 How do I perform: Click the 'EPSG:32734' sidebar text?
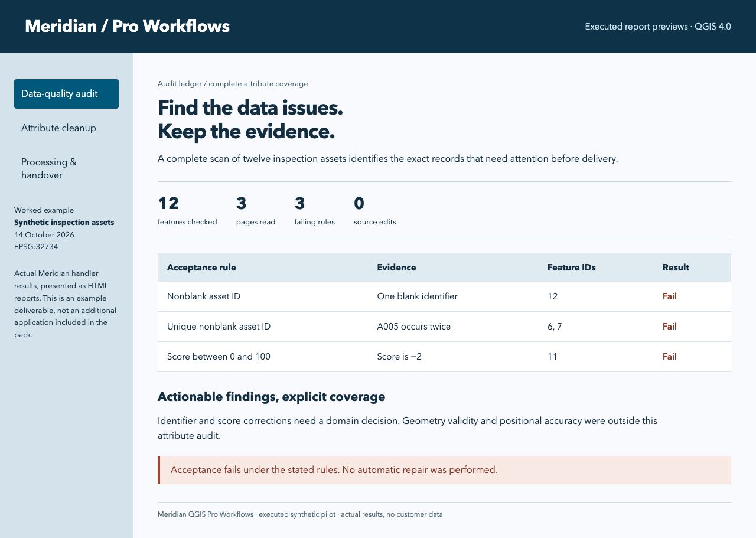click(36, 247)
